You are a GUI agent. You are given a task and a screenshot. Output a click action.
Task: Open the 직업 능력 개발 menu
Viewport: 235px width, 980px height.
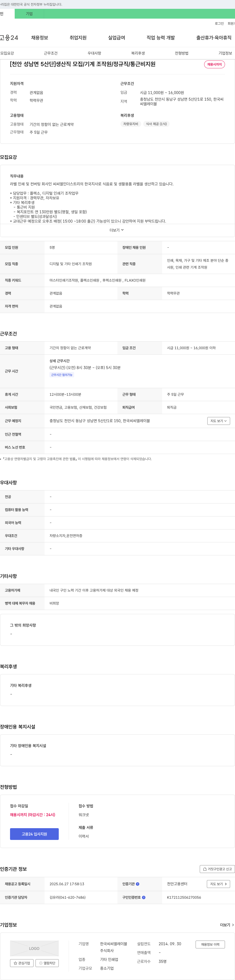[161, 38]
